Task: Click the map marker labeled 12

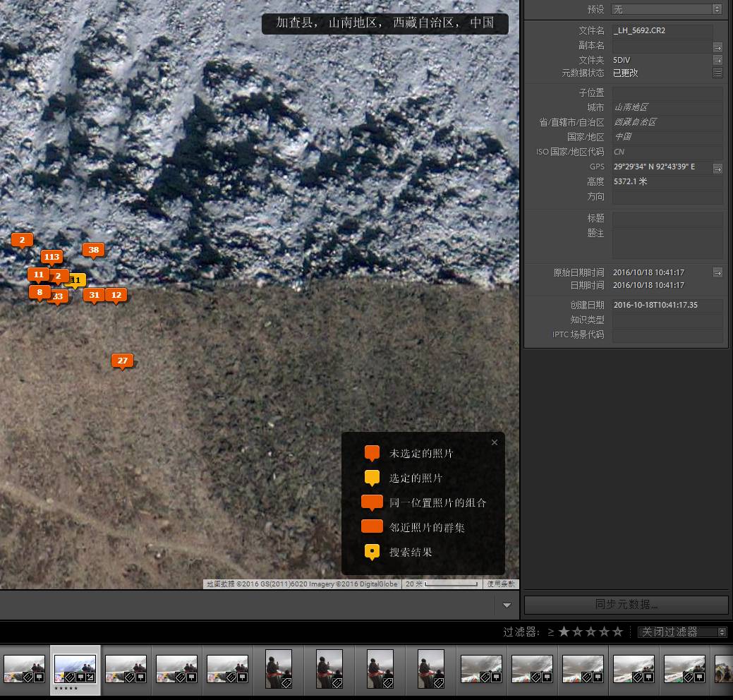Action: point(116,295)
